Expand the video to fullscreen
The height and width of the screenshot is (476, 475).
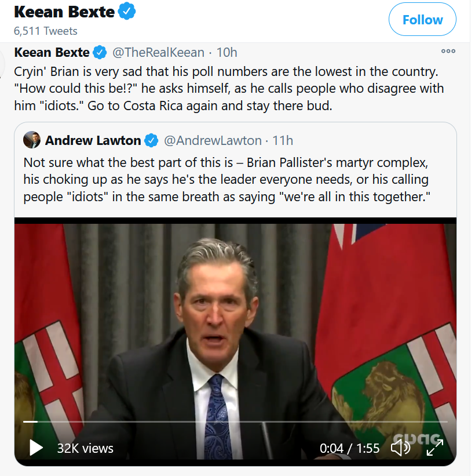click(434, 448)
